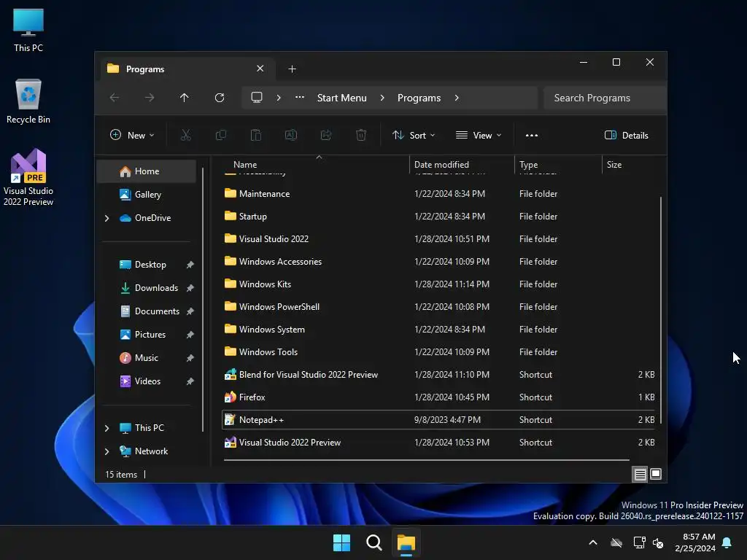The image size is (747, 560).
Task: Click Start Menu breadcrumb
Action: 342,98
